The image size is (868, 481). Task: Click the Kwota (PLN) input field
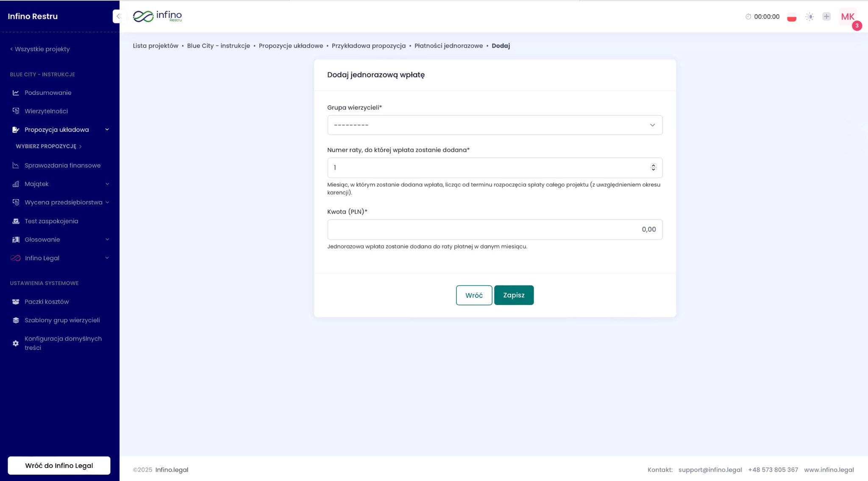tap(495, 229)
